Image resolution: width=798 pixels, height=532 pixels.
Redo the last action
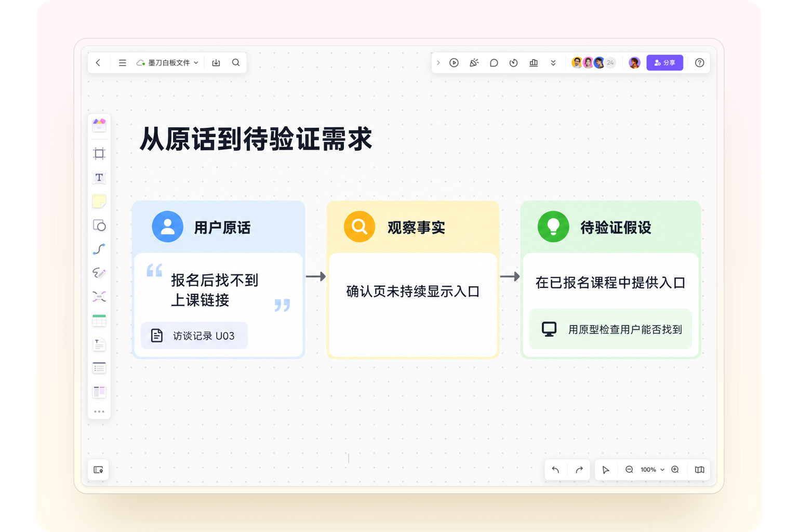point(579,470)
